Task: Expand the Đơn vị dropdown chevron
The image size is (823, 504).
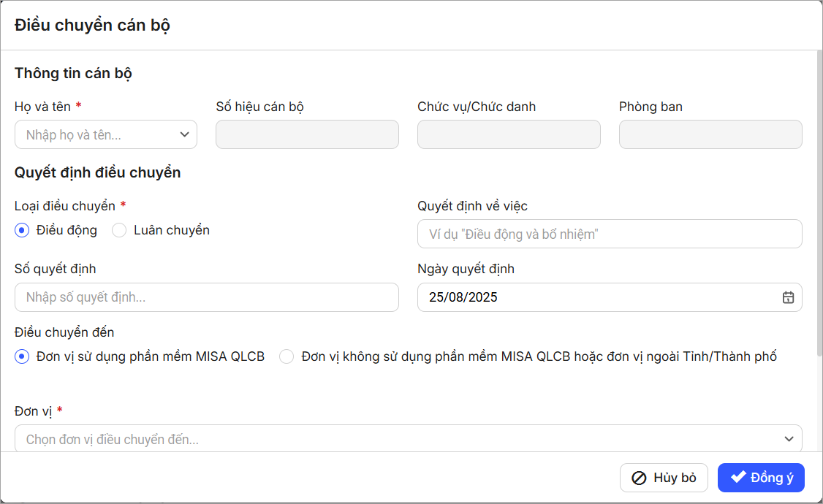Action: (x=789, y=439)
